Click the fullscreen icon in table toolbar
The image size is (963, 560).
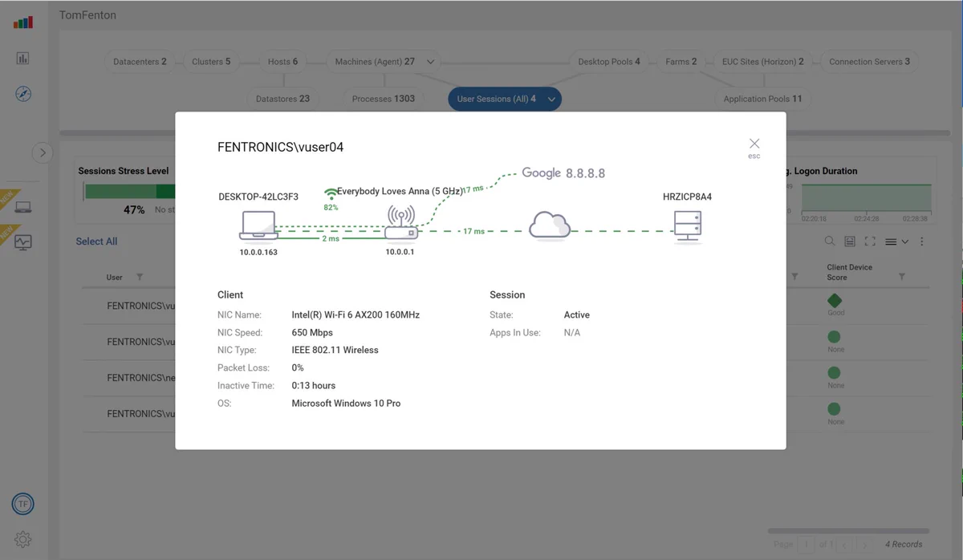[870, 241]
